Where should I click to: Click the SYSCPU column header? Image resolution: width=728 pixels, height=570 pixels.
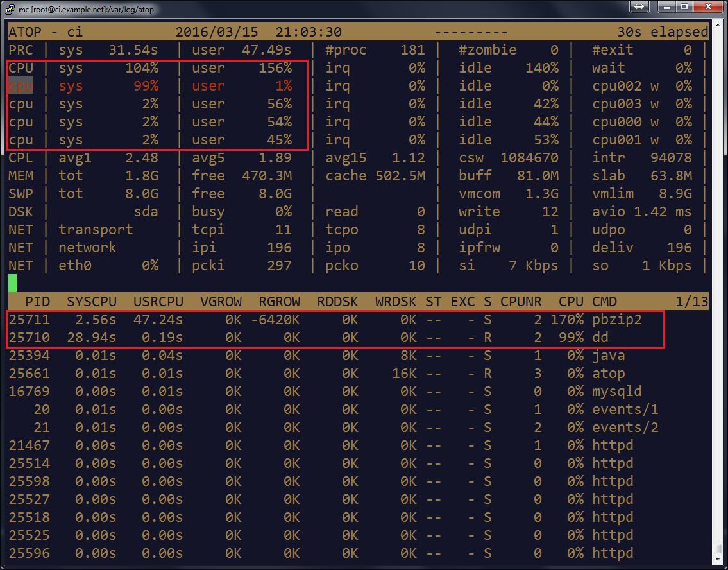[x=92, y=302]
